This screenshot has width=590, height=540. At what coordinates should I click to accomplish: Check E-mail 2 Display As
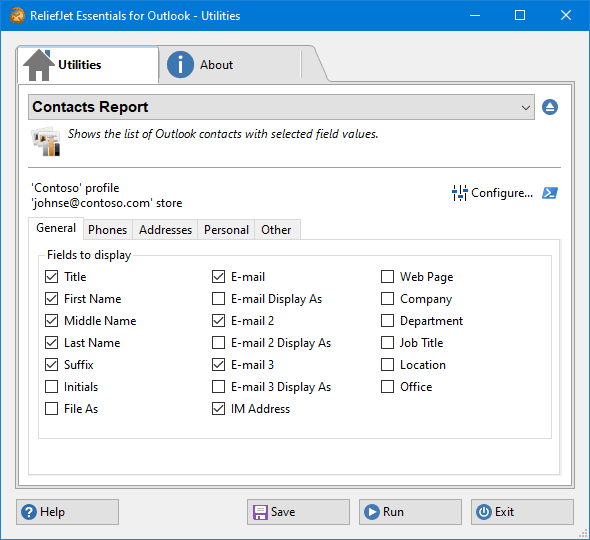point(219,343)
